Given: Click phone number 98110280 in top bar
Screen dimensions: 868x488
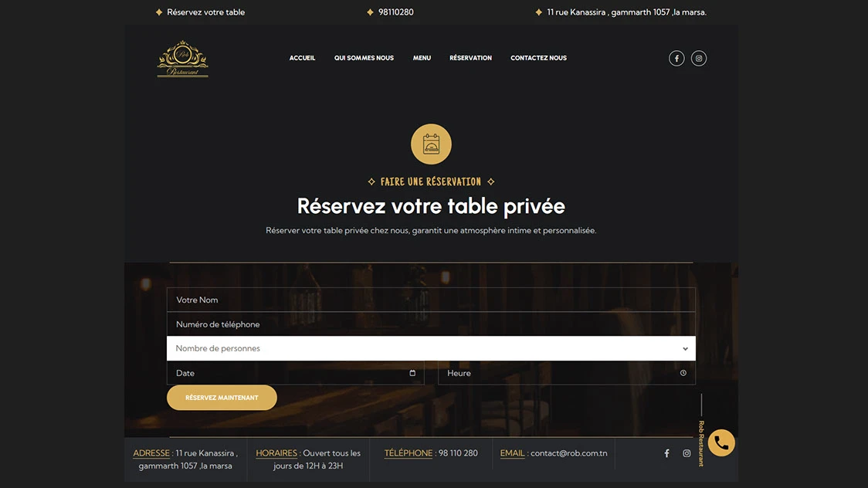Looking at the screenshot, I should 396,12.
